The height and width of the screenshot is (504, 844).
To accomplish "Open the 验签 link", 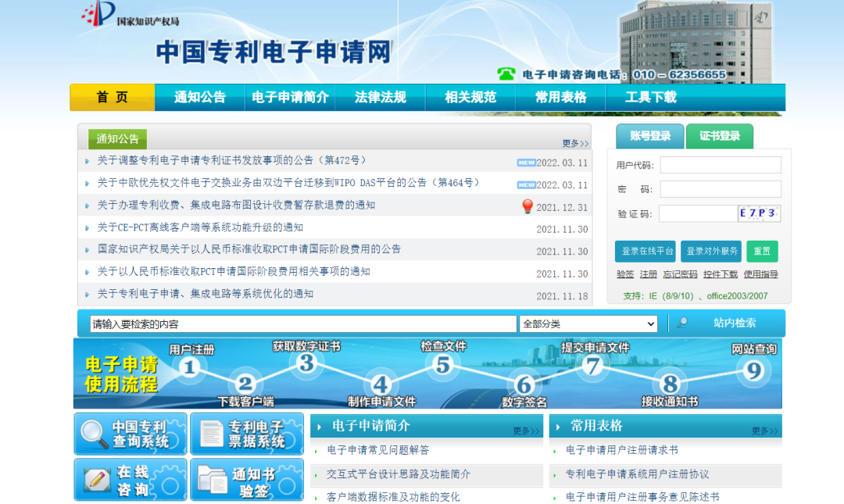I will pos(625,274).
